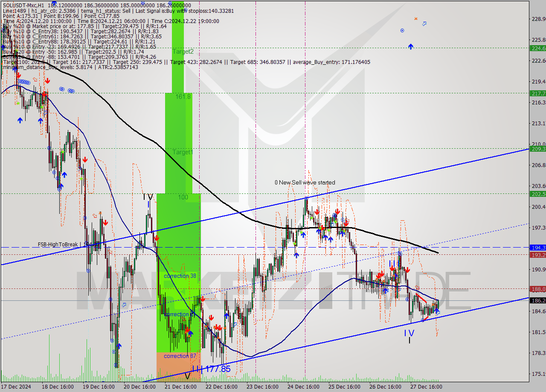
Task: Click the red 193.2 price tag
Action: 537,254
